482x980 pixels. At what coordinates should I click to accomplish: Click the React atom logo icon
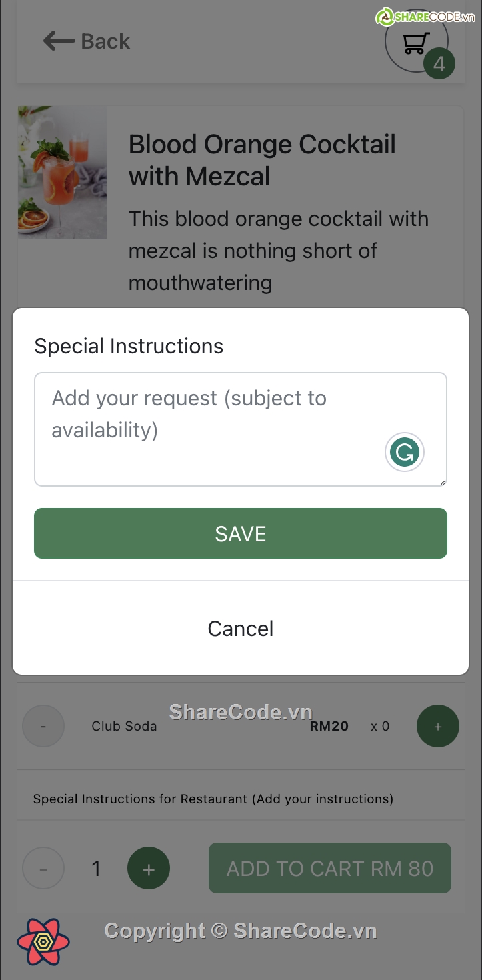click(x=43, y=941)
